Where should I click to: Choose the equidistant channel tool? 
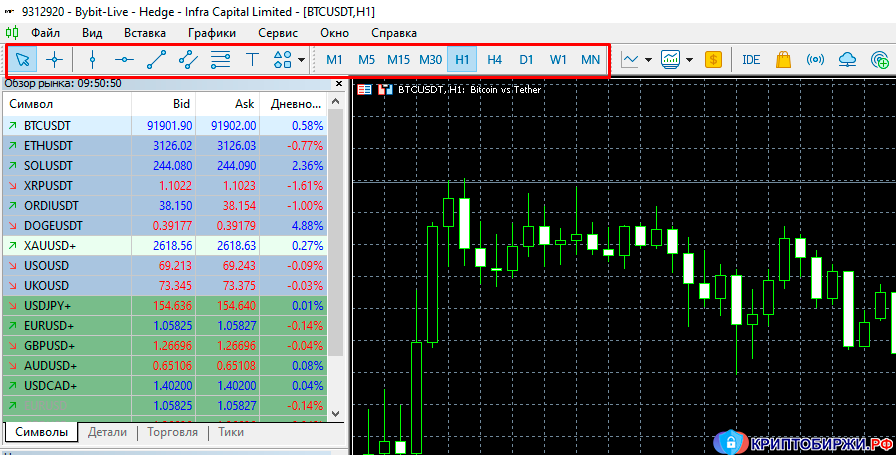point(189,59)
